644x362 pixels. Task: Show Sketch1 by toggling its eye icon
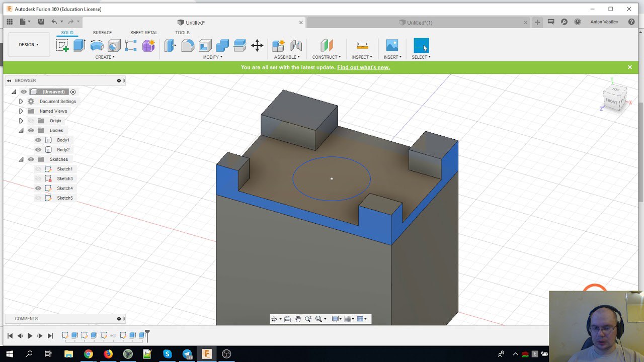38,169
